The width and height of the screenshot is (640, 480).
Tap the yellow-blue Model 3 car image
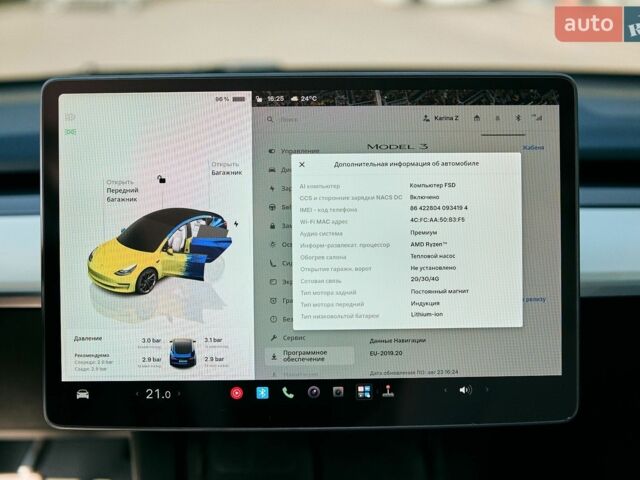click(x=160, y=251)
